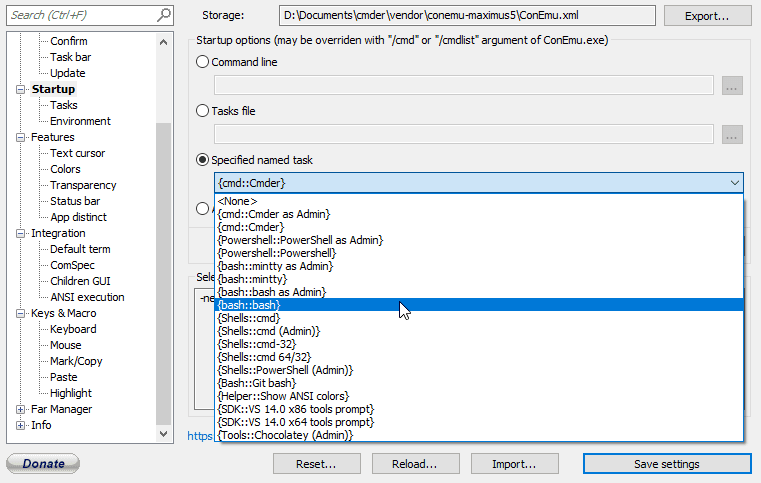Open the Tasks settings page

point(64,105)
